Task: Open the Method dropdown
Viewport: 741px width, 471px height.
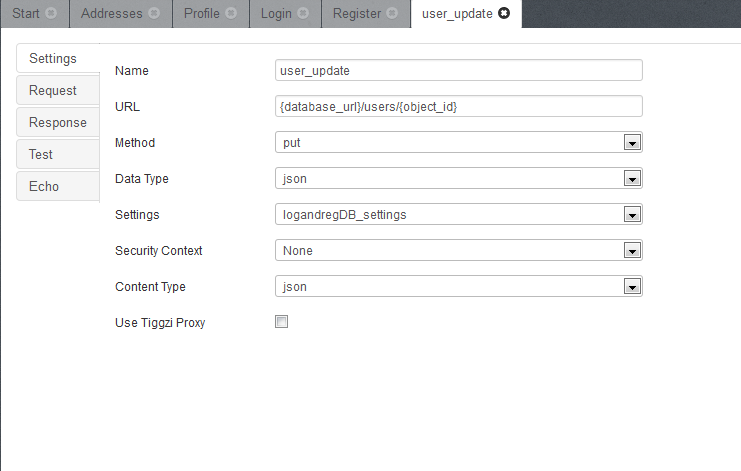Action: click(631, 143)
